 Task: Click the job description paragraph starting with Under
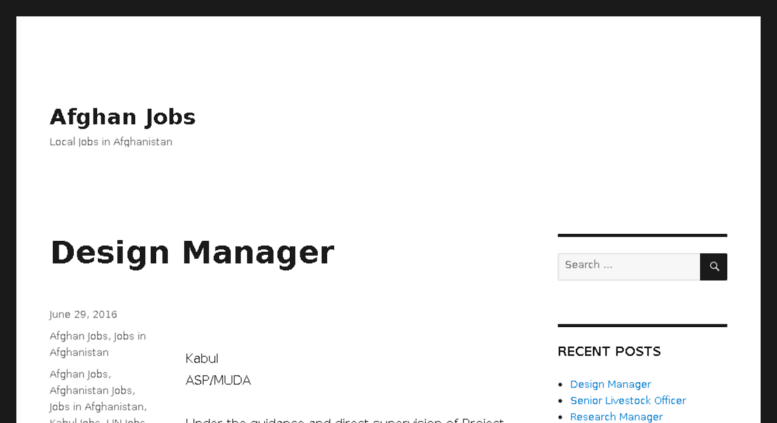(x=344, y=420)
